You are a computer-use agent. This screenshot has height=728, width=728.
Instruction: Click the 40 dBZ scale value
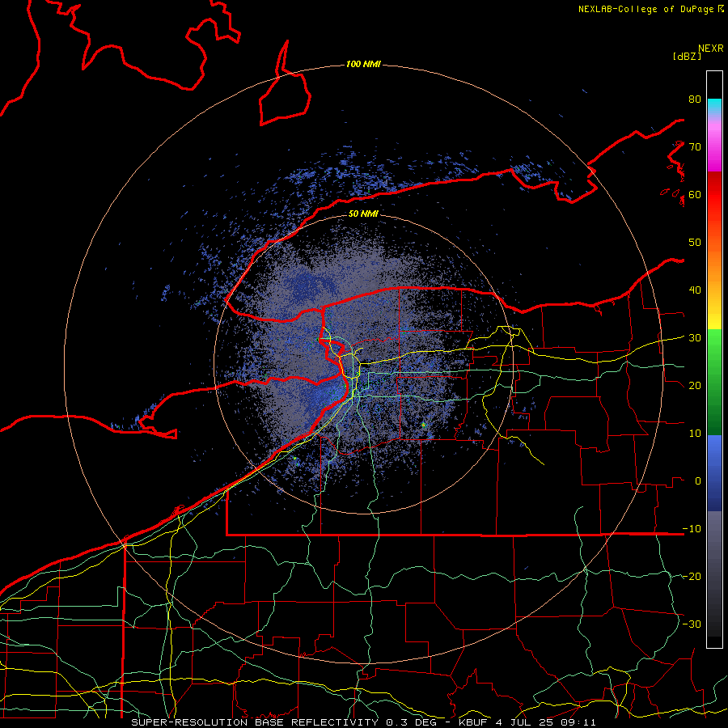click(x=695, y=290)
